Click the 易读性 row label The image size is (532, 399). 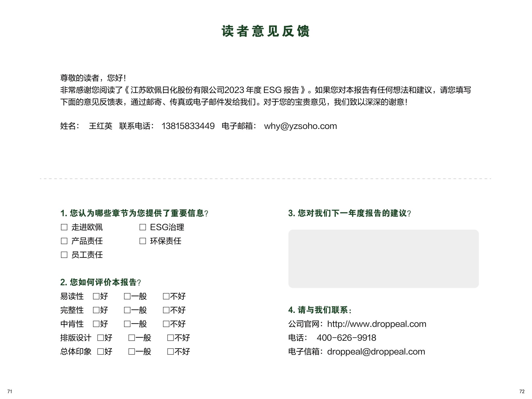click(72, 296)
